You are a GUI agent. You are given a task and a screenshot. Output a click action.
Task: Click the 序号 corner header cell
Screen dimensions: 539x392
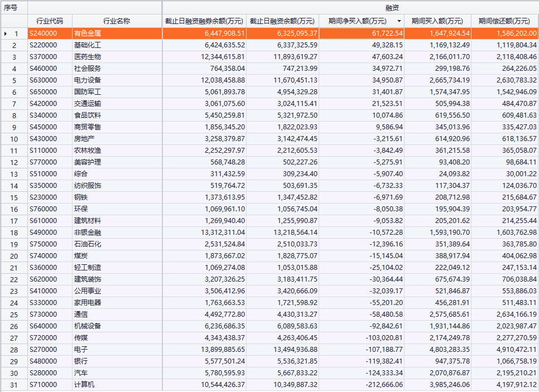[x=13, y=8]
